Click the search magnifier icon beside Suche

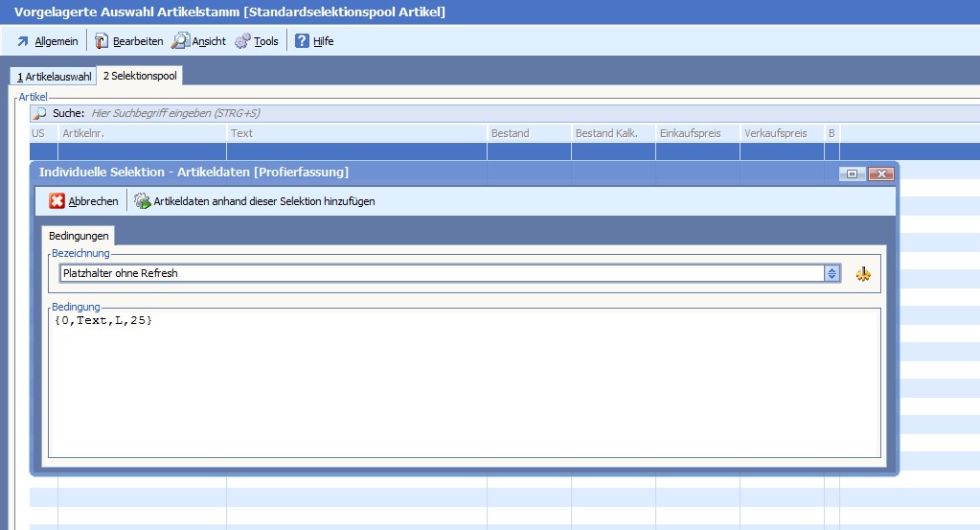[40, 113]
